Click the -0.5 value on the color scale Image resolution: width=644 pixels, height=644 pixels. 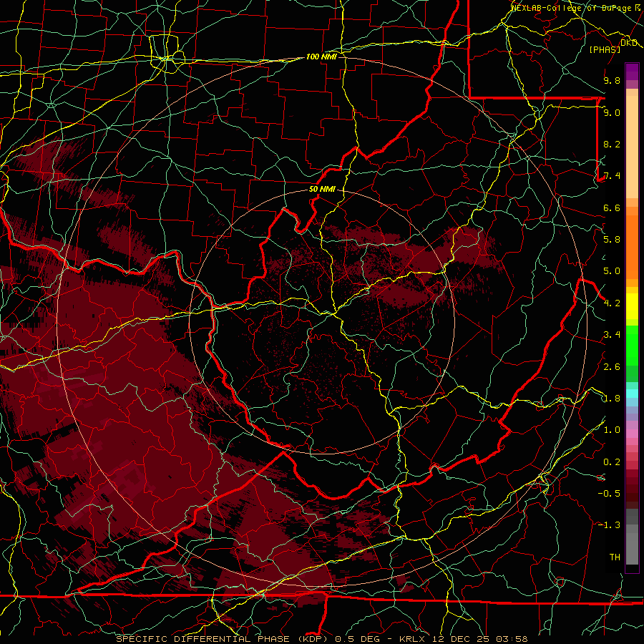(x=609, y=494)
